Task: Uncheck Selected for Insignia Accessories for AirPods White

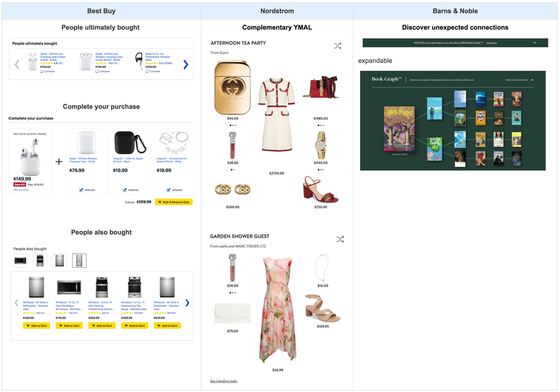Action: click(x=168, y=190)
